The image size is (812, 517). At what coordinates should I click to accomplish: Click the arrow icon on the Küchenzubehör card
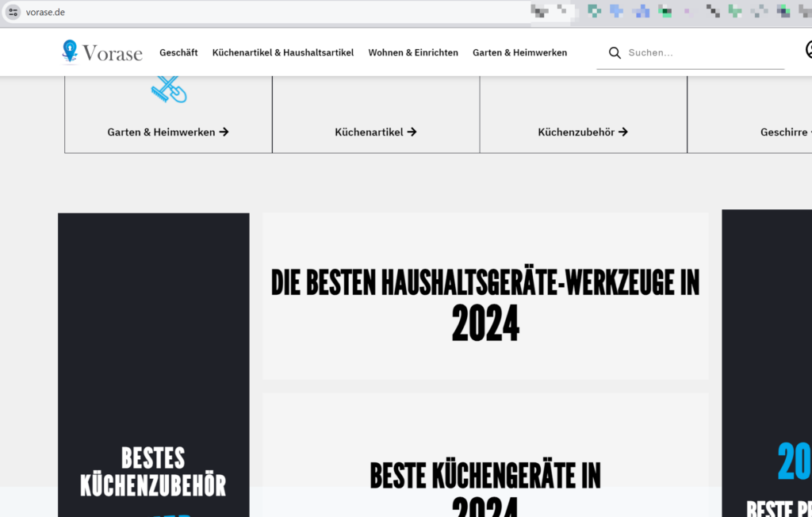625,132
